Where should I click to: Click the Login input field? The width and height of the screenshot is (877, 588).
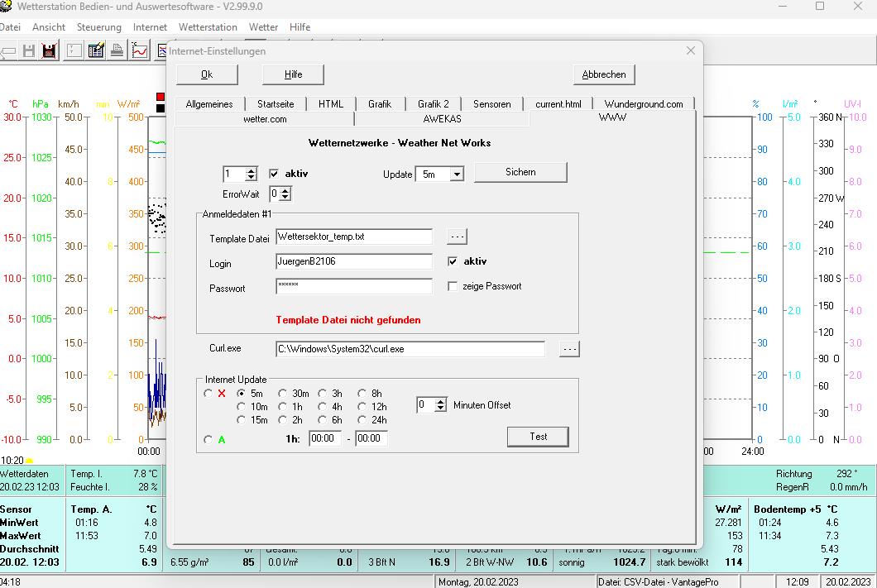pyautogui.click(x=354, y=261)
